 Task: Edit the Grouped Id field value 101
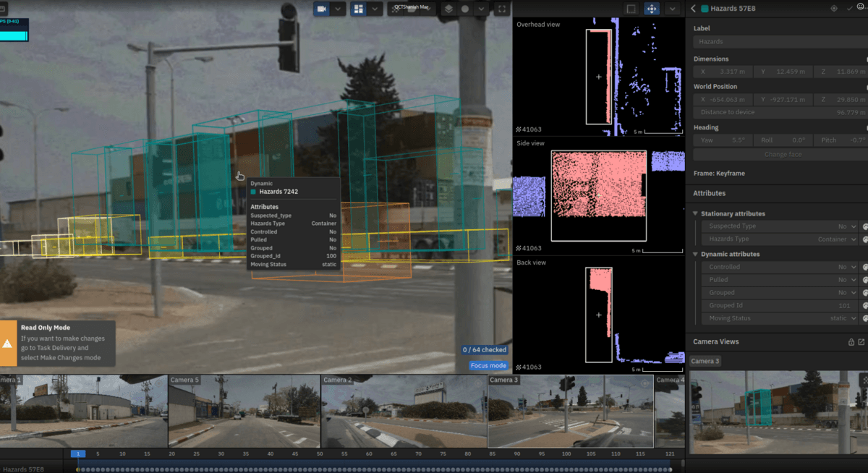point(778,305)
